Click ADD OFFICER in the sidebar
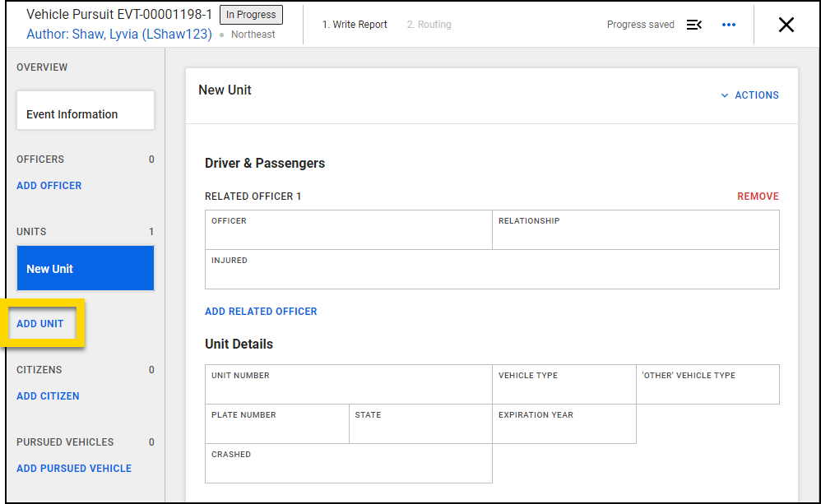This screenshot has height=504, width=821. tap(49, 185)
